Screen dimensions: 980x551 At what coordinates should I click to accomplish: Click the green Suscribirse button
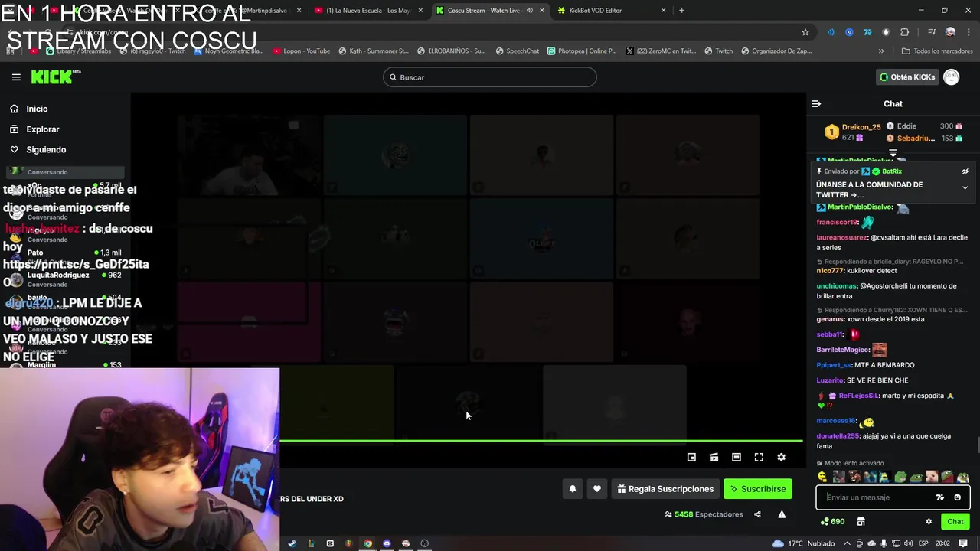click(x=758, y=489)
